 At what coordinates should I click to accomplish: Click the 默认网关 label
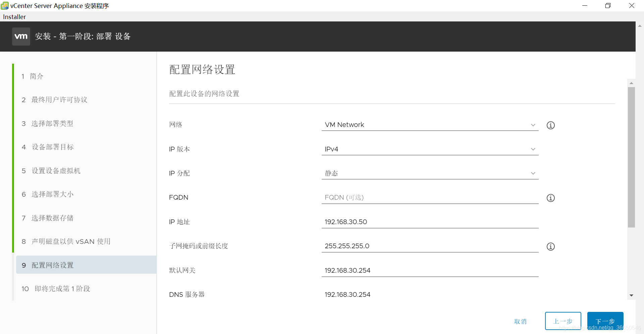(x=182, y=270)
